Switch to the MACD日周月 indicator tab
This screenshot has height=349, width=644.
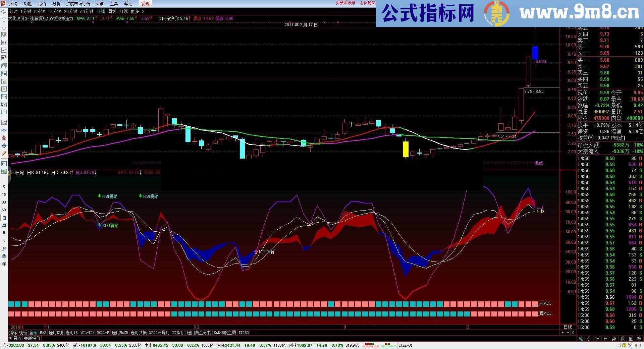pos(158,333)
